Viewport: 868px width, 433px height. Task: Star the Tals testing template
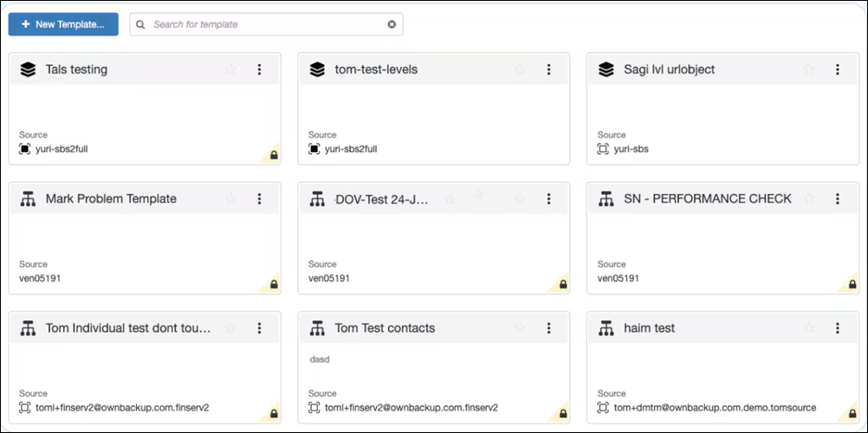(x=230, y=69)
